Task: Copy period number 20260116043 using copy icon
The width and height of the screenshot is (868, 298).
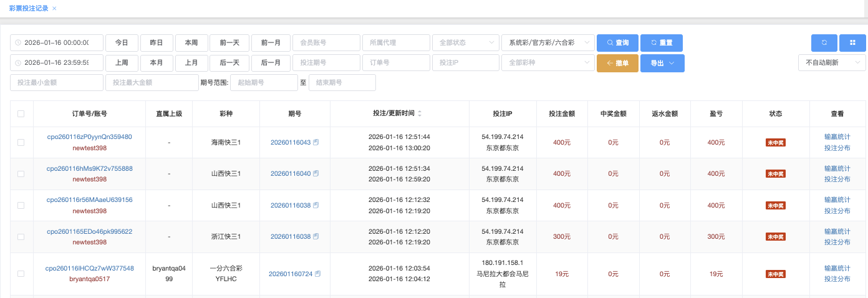Action: coord(316,143)
